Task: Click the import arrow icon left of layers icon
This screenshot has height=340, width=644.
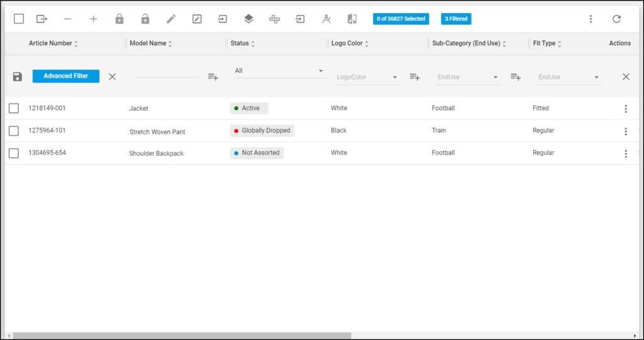Action: click(223, 19)
